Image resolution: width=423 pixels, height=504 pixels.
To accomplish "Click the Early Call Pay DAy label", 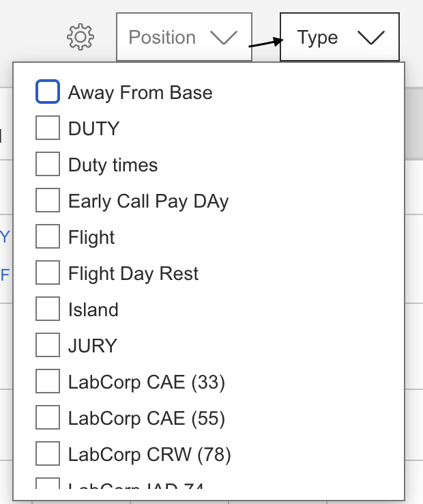I will point(148,201).
